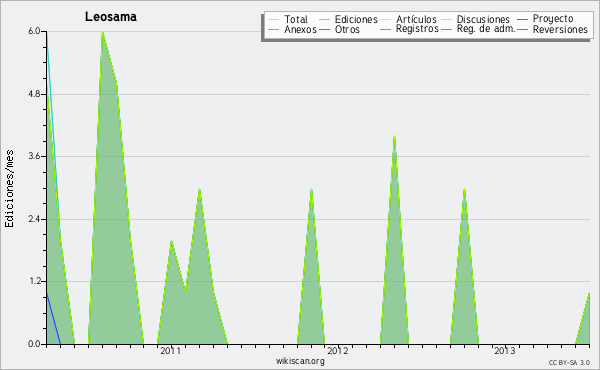The width and height of the screenshot is (600, 370).
Task: Select the Discusiones legend entry
Action: pyautogui.click(x=483, y=19)
